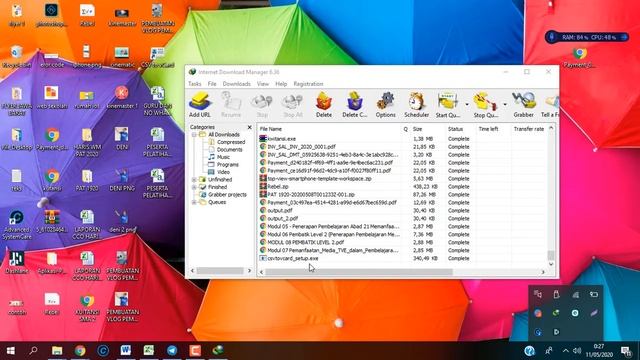Collapse the tray hidden icons chevron

click(566, 351)
